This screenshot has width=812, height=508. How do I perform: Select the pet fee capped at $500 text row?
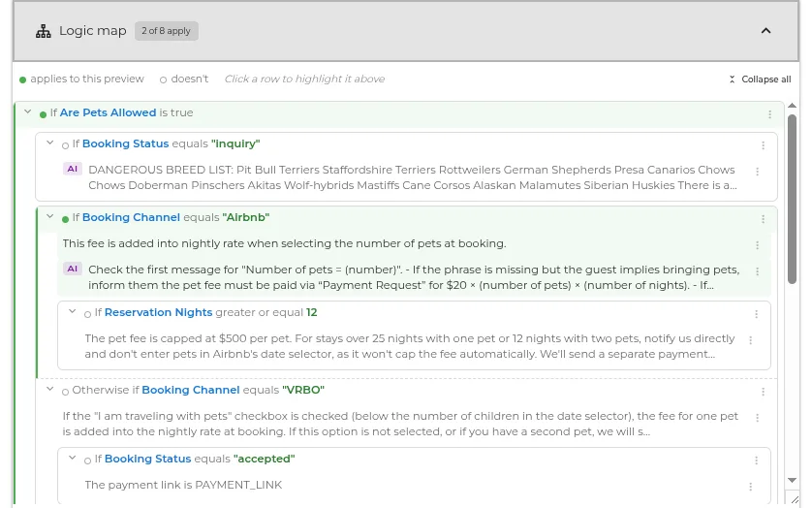click(410, 346)
